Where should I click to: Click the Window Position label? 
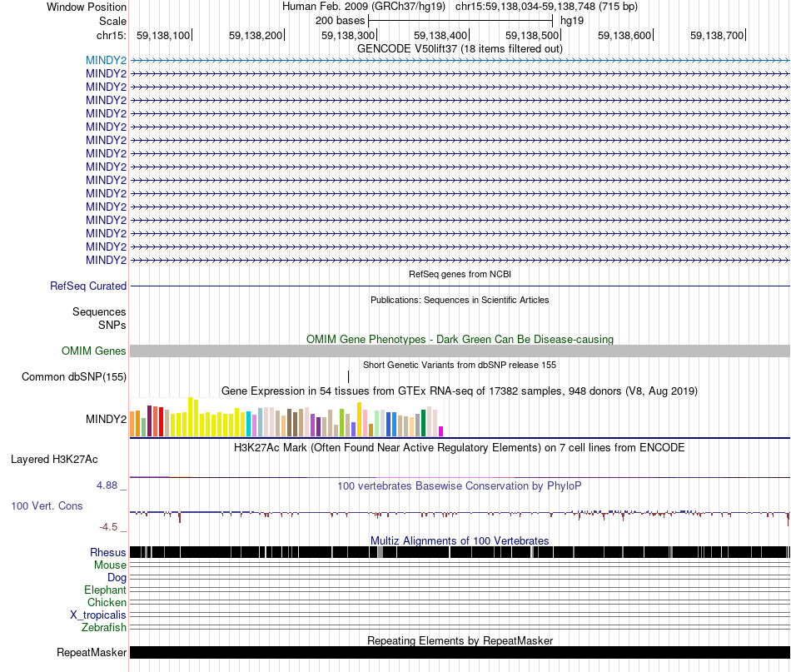click(x=87, y=7)
